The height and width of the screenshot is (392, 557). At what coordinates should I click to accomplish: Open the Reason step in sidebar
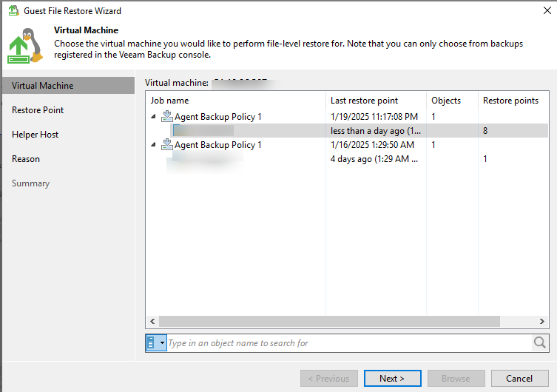pos(26,159)
